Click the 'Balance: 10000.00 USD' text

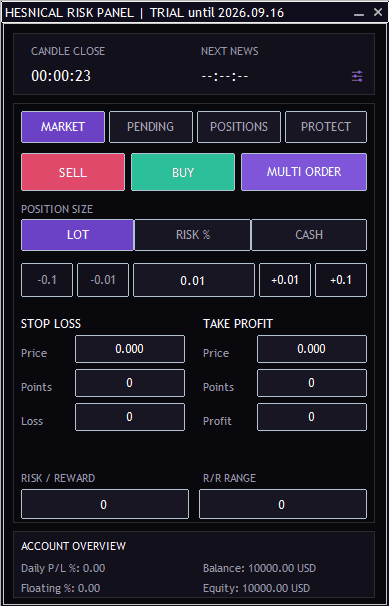click(260, 568)
